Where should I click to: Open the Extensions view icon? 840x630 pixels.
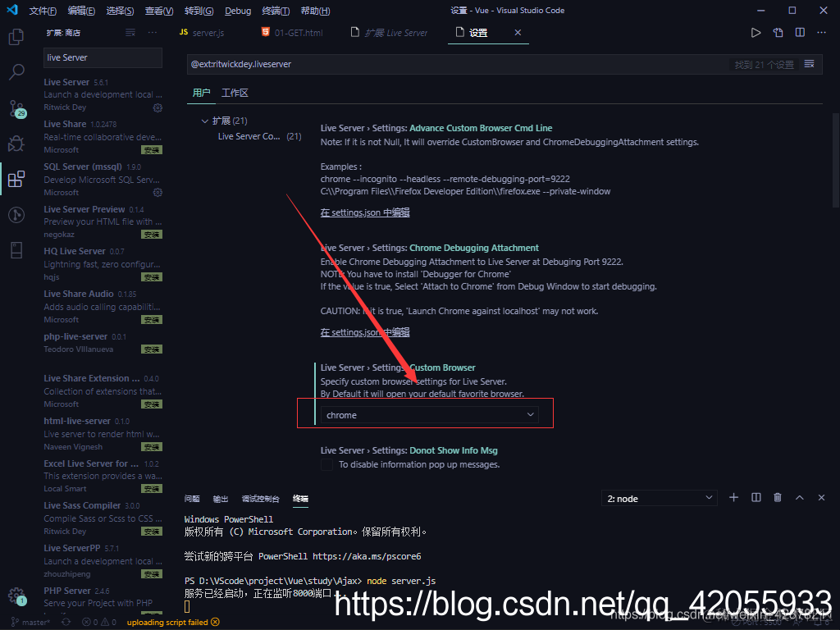16,179
